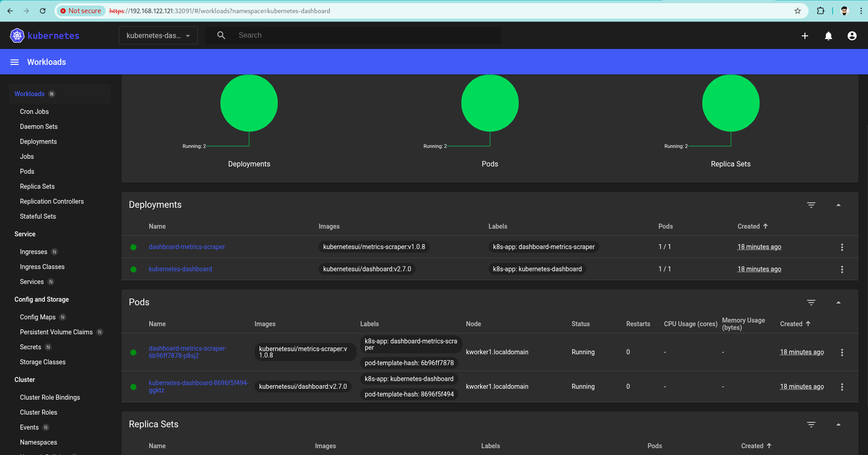
Task: Click the browser address bar URL
Action: tap(220, 11)
